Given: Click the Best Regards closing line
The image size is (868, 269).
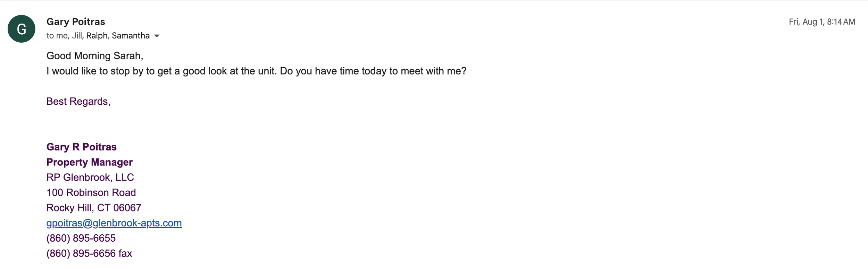Looking at the screenshot, I should [78, 101].
